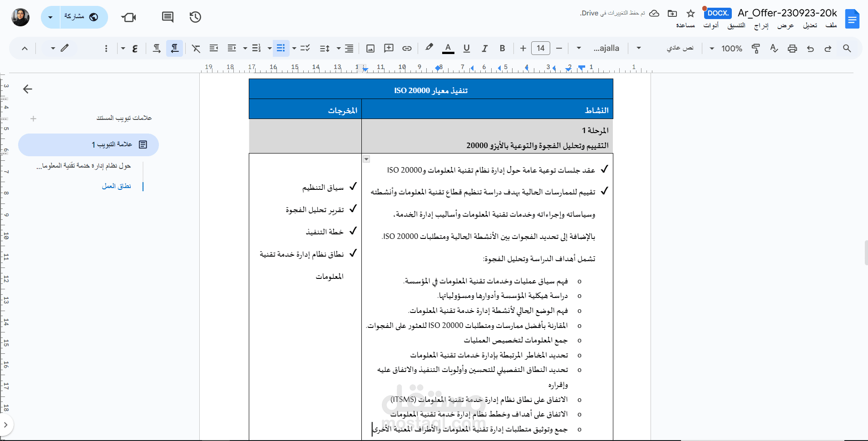The height and width of the screenshot is (441, 868).
Task: Hide the menus with the collapse chevron
Action: point(25,48)
